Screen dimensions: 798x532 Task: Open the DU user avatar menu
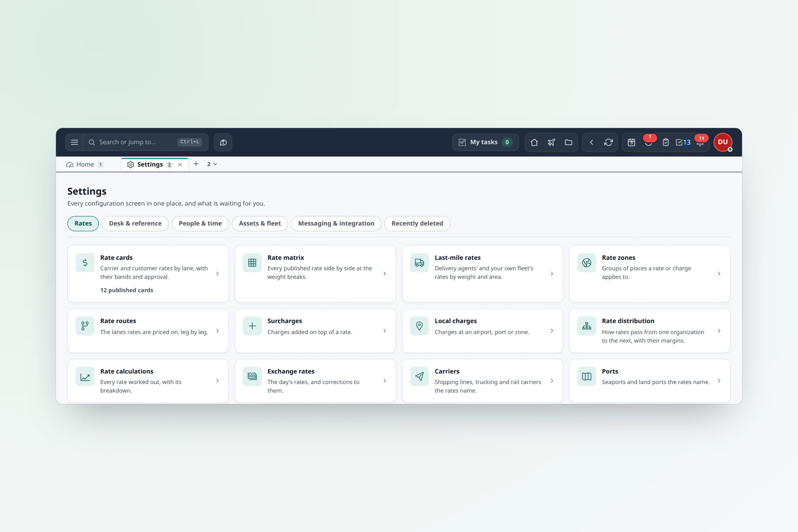tap(723, 142)
